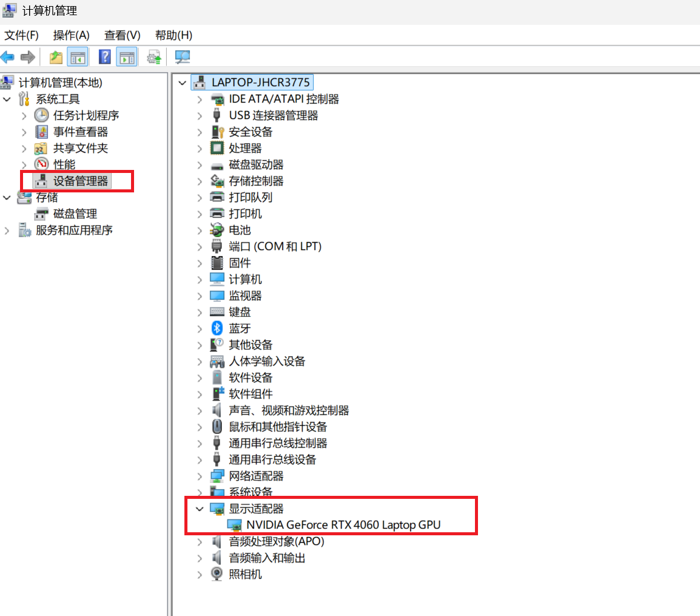
Task: Click the 鼠标和其他指针设备 mouse icon
Action: point(217,427)
